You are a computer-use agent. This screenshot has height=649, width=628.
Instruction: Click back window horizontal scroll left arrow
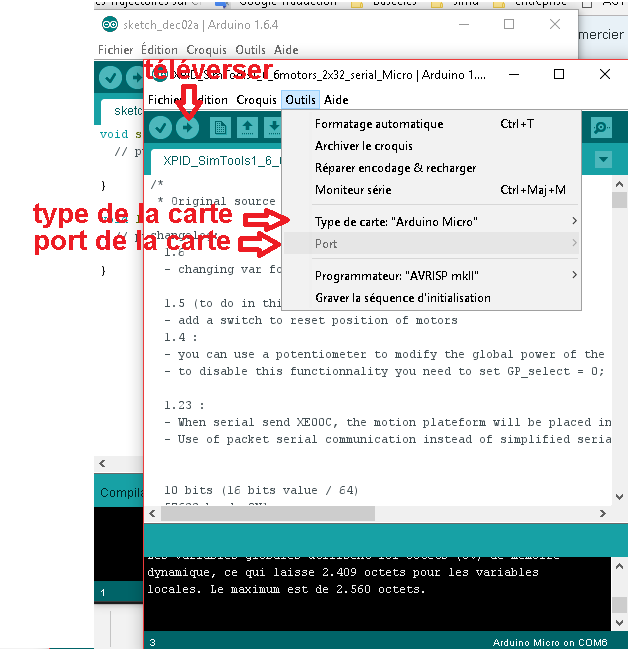point(102,464)
